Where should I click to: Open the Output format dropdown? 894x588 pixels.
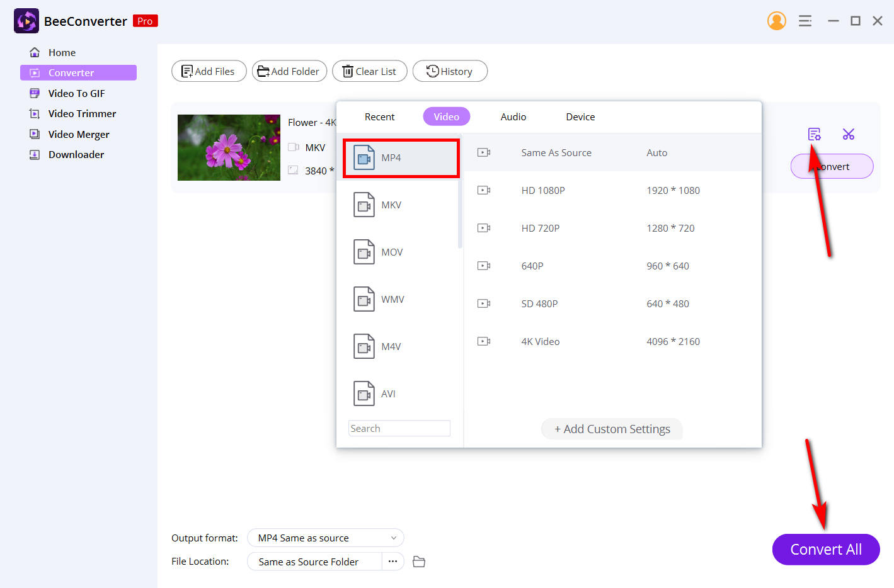(325, 538)
